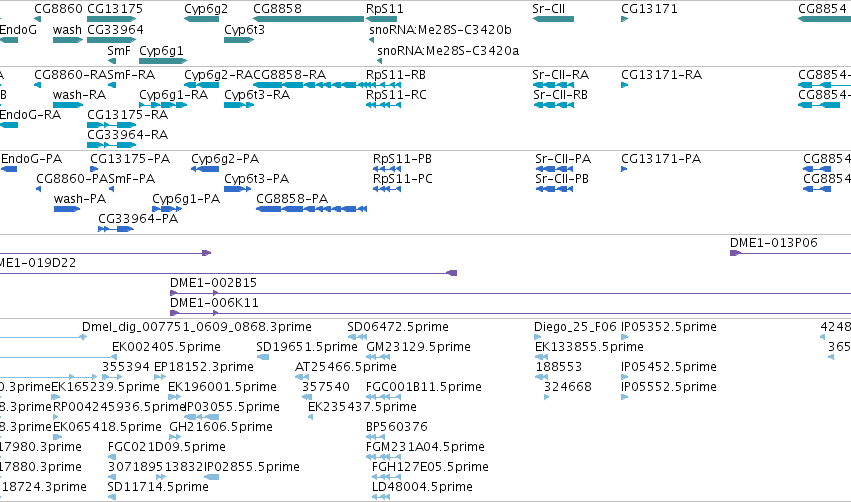The height and width of the screenshot is (502, 851).
Task: Click the GH21606.5prime EST
Action: tap(174, 437)
